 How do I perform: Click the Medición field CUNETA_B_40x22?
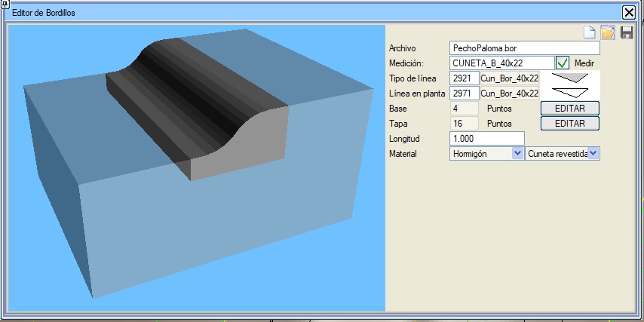pos(501,63)
